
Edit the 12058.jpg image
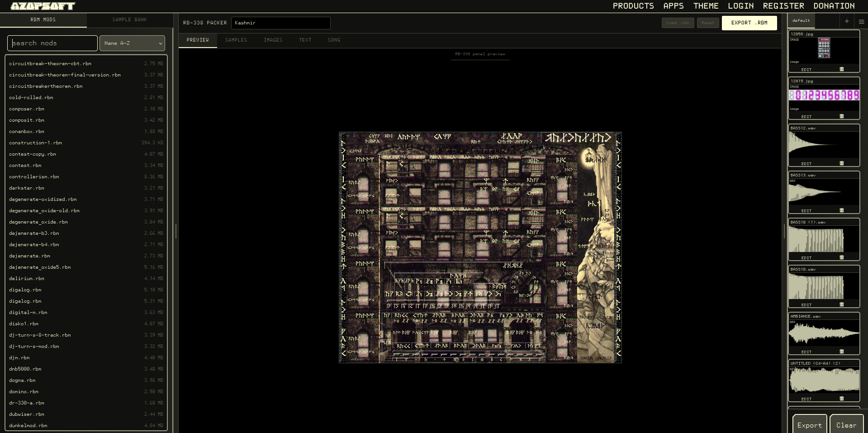click(806, 70)
